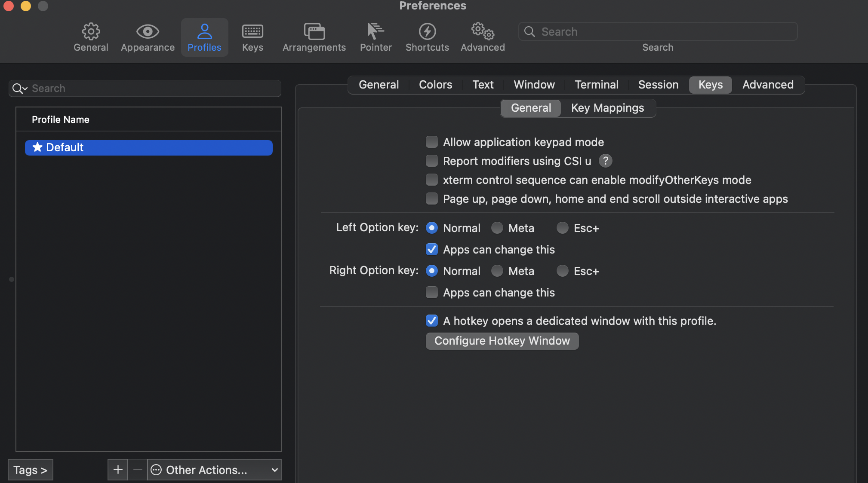Screen dimensions: 868x483
Task: Click the help icon beside Report modifiers
Action: [x=606, y=161]
